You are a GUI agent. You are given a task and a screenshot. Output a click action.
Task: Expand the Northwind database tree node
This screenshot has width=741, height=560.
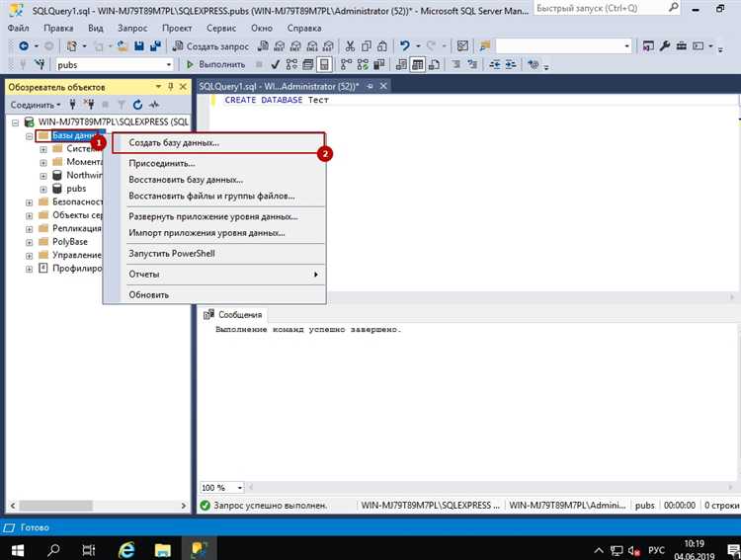(x=43, y=175)
